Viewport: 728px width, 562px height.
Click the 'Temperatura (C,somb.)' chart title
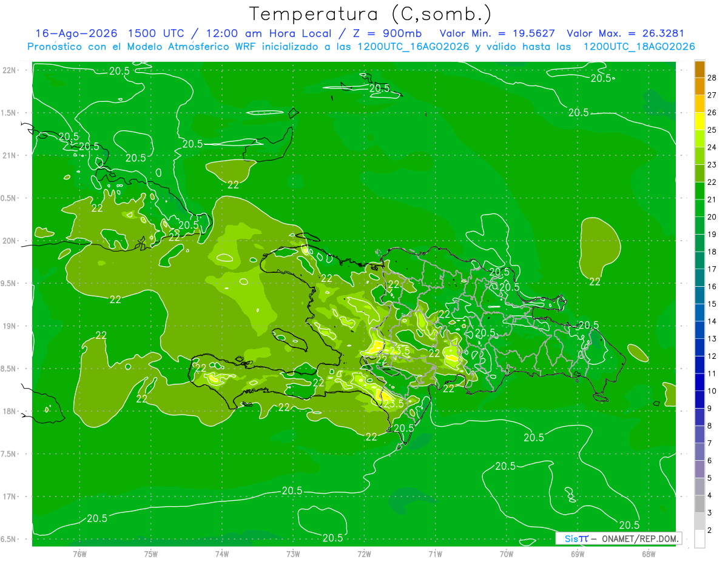(370, 15)
